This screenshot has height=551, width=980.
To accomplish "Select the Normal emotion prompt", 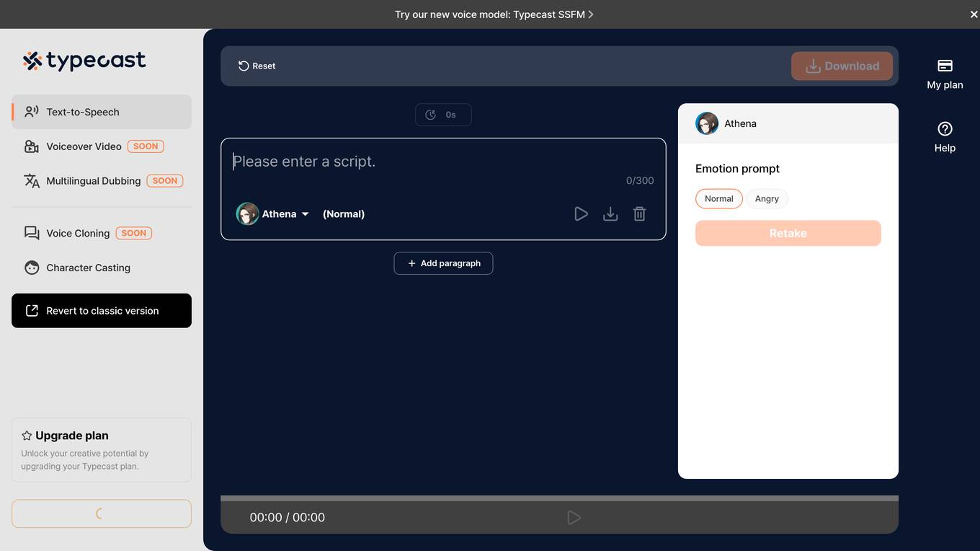I will (719, 198).
